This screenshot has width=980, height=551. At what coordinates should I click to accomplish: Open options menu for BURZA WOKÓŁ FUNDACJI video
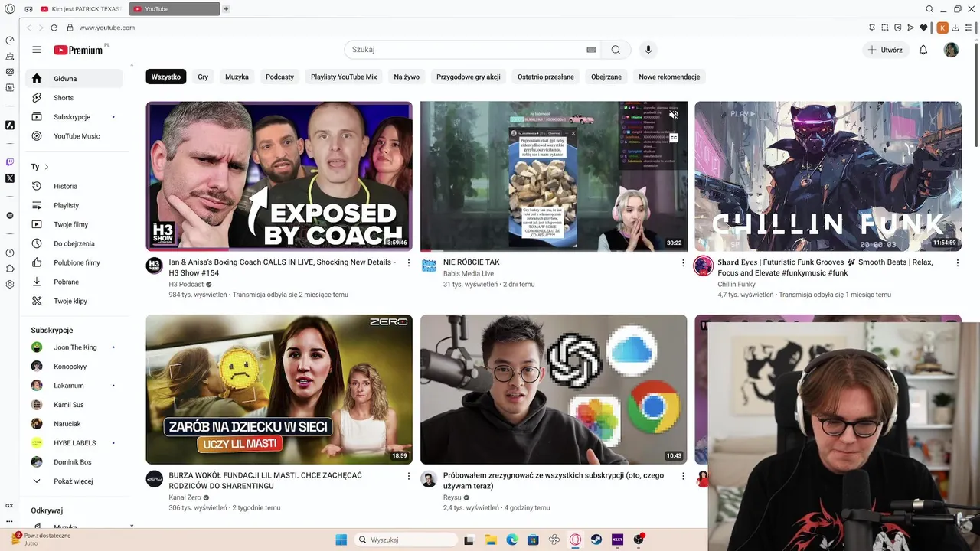pos(409,475)
